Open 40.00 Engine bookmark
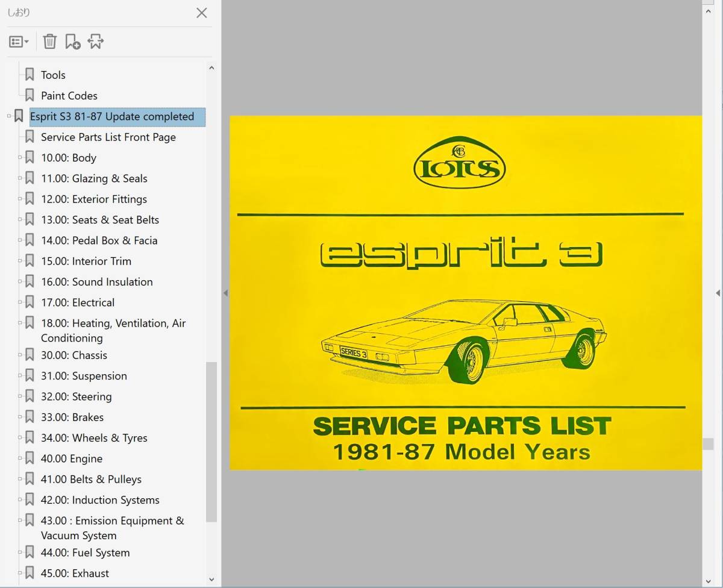This screenshot has width=723, height=588. pos(72,459)
